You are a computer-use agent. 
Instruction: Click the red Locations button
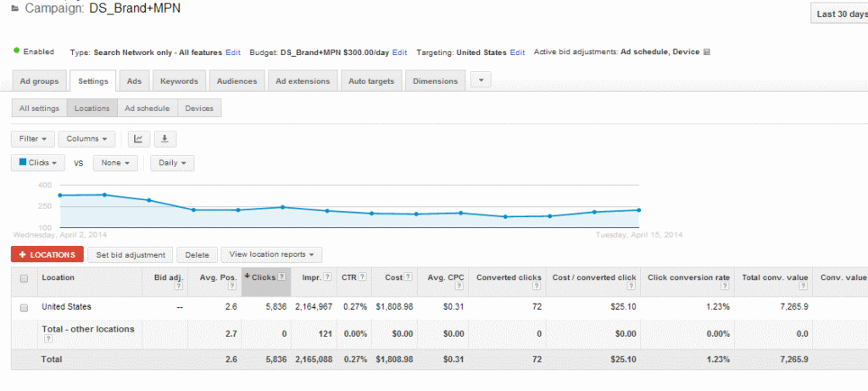pyautogui.click(x=47, y=254)
